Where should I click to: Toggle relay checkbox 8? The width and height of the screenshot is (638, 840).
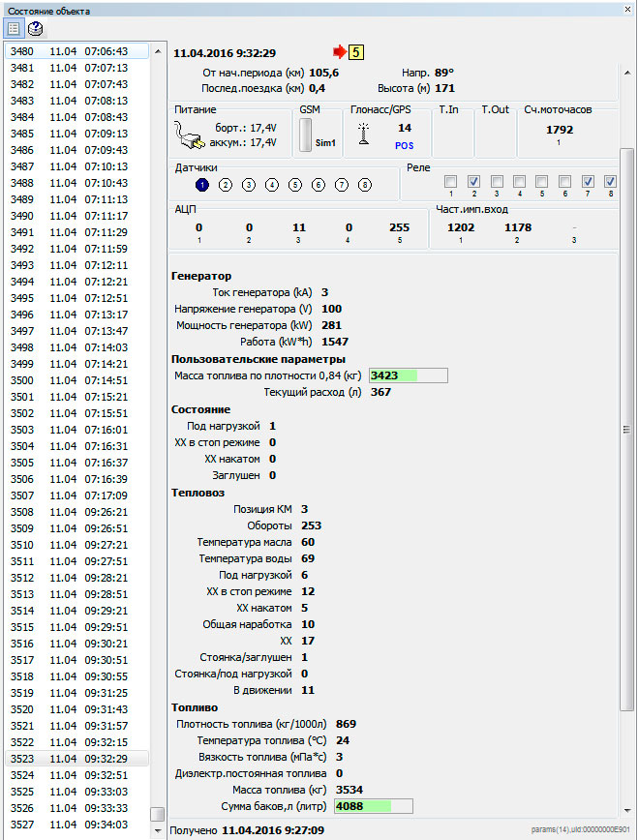pos(611,181)
